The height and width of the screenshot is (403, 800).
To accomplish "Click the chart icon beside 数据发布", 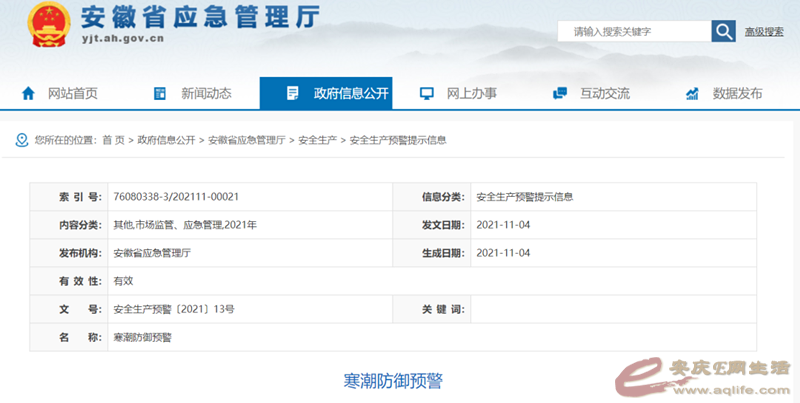I will coord(692,93).
